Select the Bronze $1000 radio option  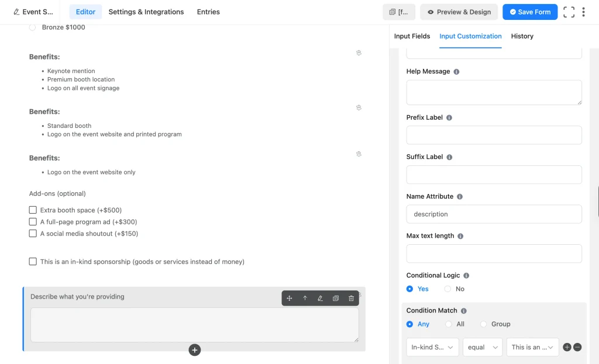click(33, 27)
